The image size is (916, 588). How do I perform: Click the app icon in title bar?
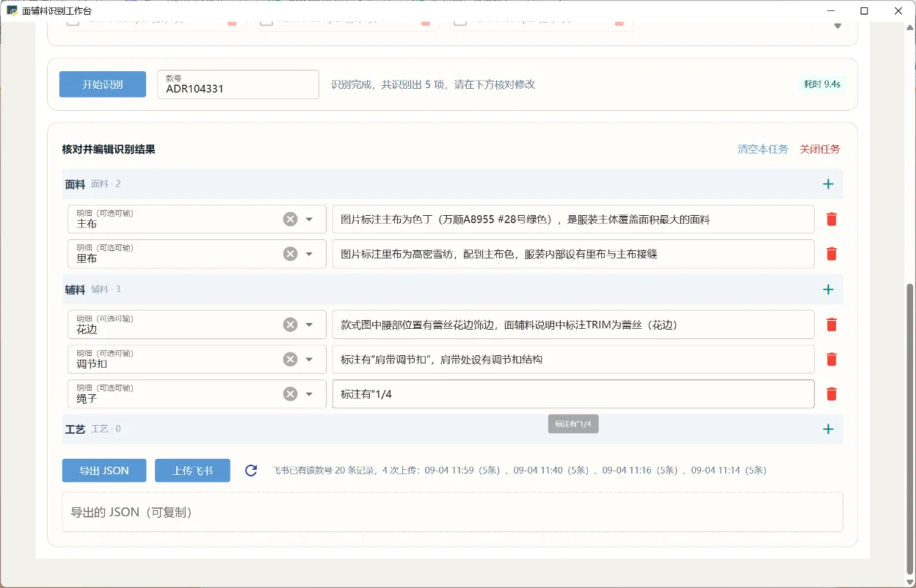[x=12, y=11]
